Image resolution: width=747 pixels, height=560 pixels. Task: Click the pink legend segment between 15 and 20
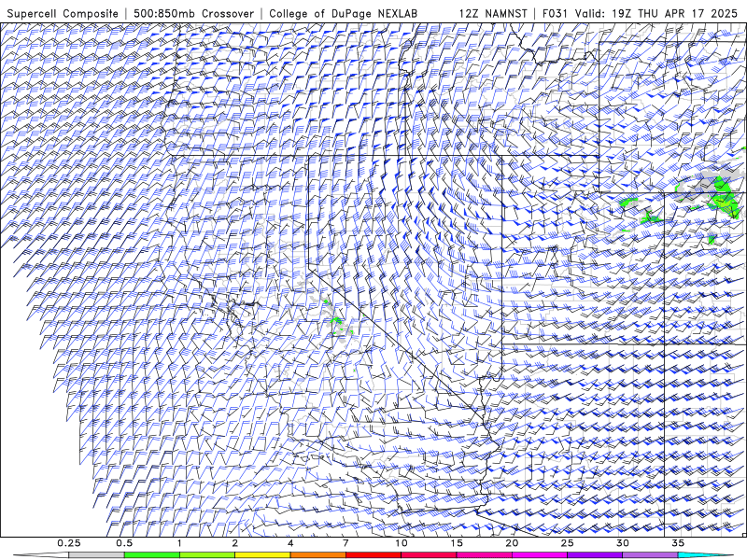tap(484, 555)
